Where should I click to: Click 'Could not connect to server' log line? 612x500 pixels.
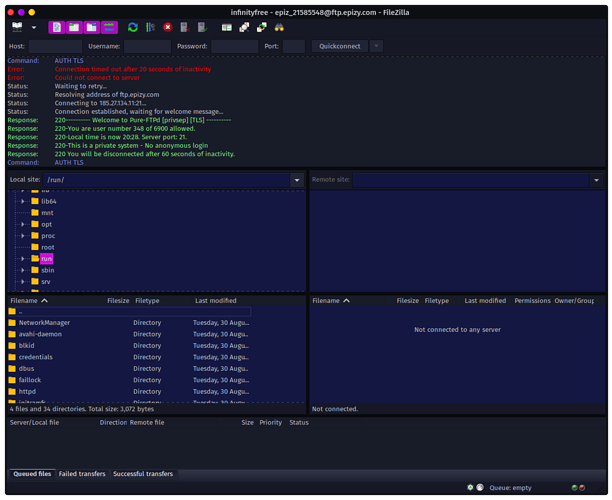[97, 78]
